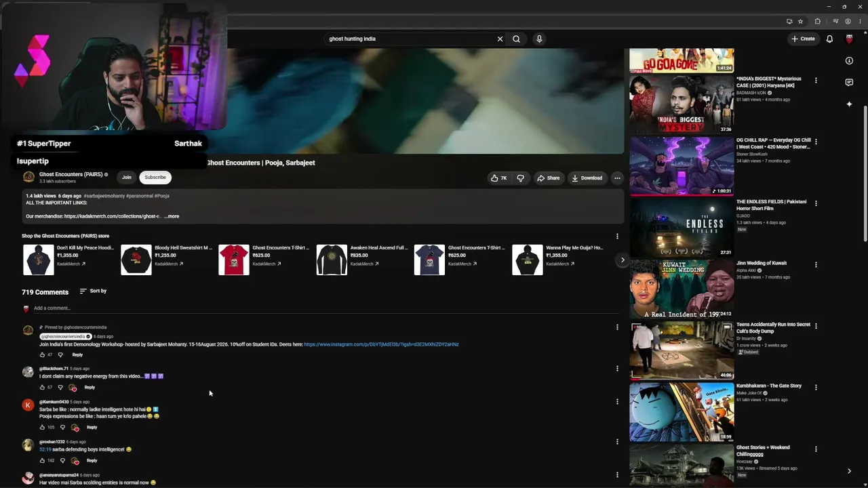
Task: Open the Ghost Encounters (PAIRS) channel avatar
Action: [28, 177]
